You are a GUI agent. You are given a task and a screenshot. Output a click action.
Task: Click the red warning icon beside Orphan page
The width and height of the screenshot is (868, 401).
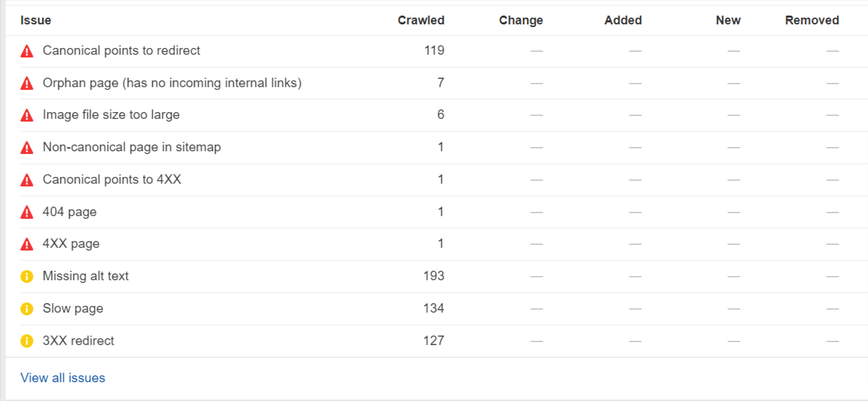point(27,83)
